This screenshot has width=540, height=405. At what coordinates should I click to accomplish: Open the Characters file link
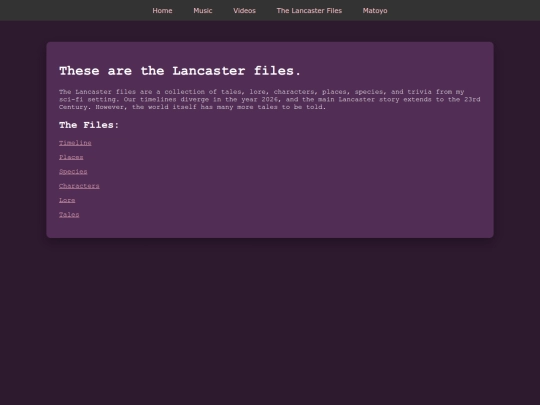click(x=79, y=186)
